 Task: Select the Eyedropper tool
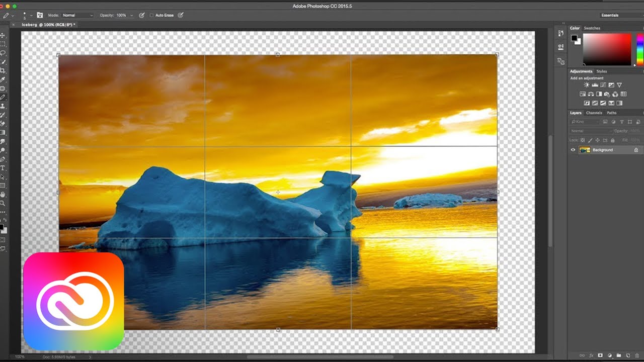(x=3, y=79)
